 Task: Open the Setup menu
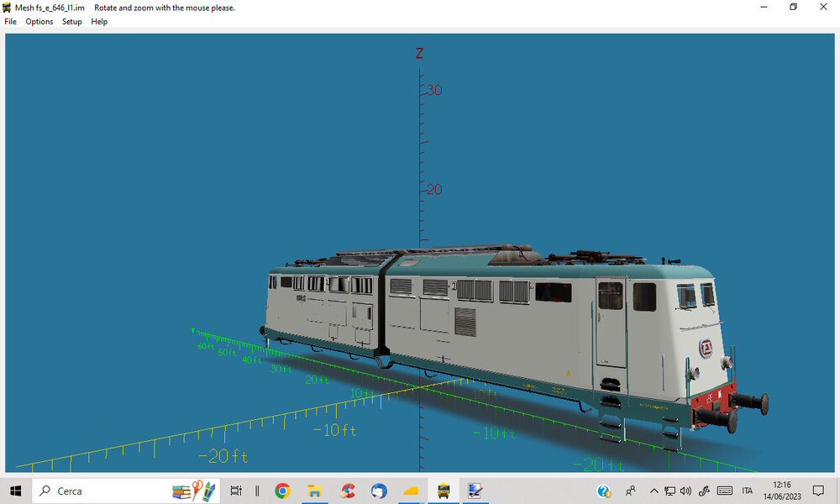[71, 22]
